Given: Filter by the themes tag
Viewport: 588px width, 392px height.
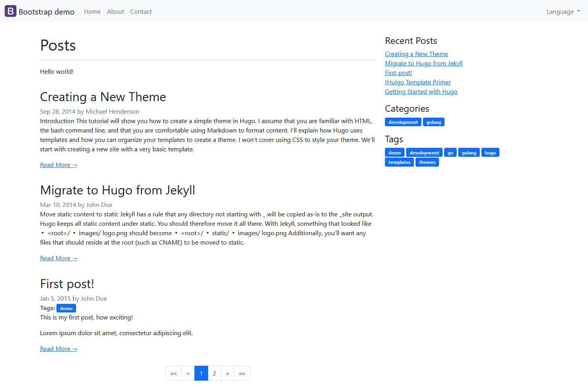Looking at the screenshot, I should tap(427, 162).
